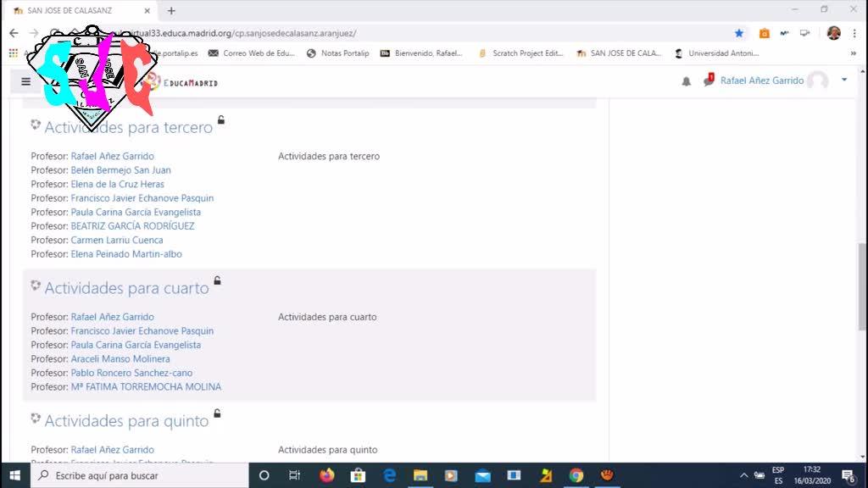This screenshot has width=868, height=488.
Task: Click course icon before Actividades para quinto
Action: (x=36, y=419)
